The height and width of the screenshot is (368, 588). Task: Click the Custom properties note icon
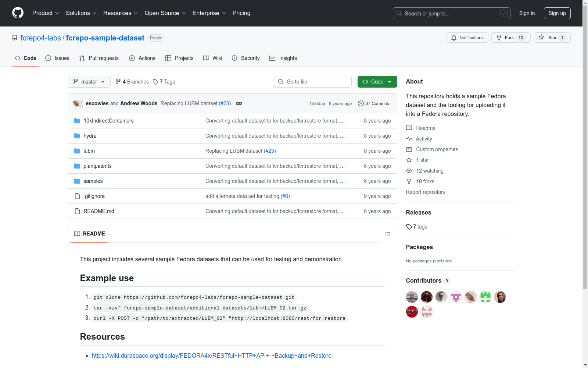click(409, 149)
